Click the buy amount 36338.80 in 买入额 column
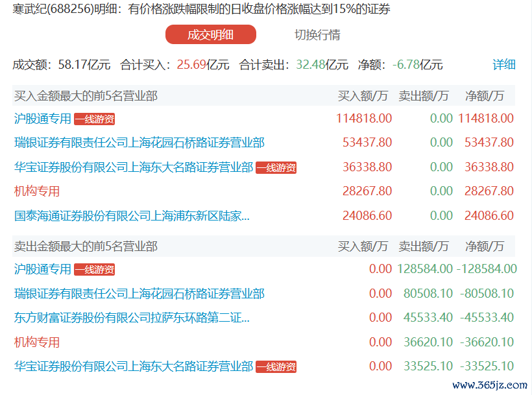 (x=367, y=167)
